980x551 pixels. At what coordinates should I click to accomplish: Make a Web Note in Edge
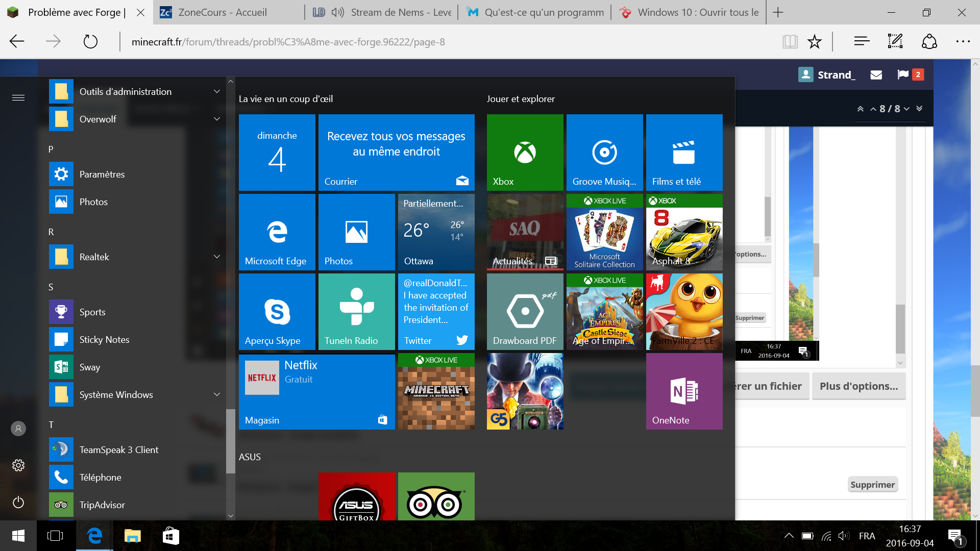(x=895, y=41)
